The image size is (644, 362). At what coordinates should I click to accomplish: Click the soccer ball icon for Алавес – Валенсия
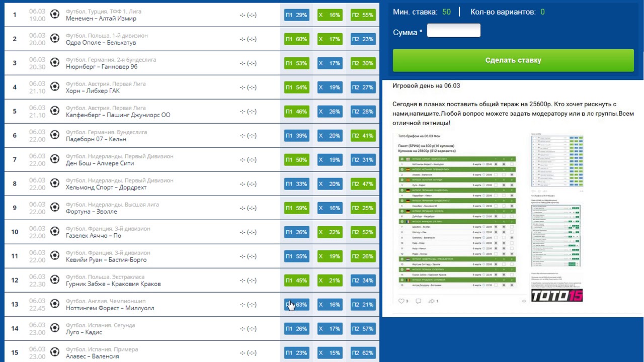point(55,352)
